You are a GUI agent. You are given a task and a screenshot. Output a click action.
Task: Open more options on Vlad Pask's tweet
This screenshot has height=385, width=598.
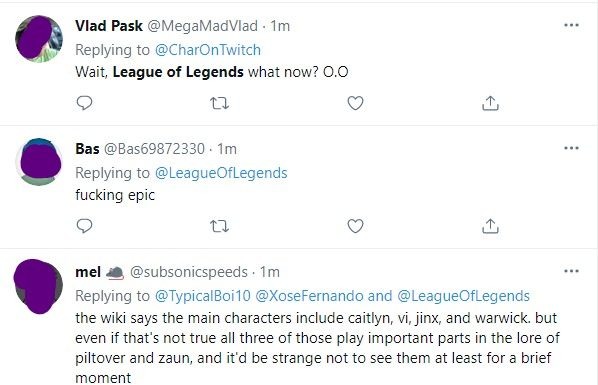tap(571, 25)
